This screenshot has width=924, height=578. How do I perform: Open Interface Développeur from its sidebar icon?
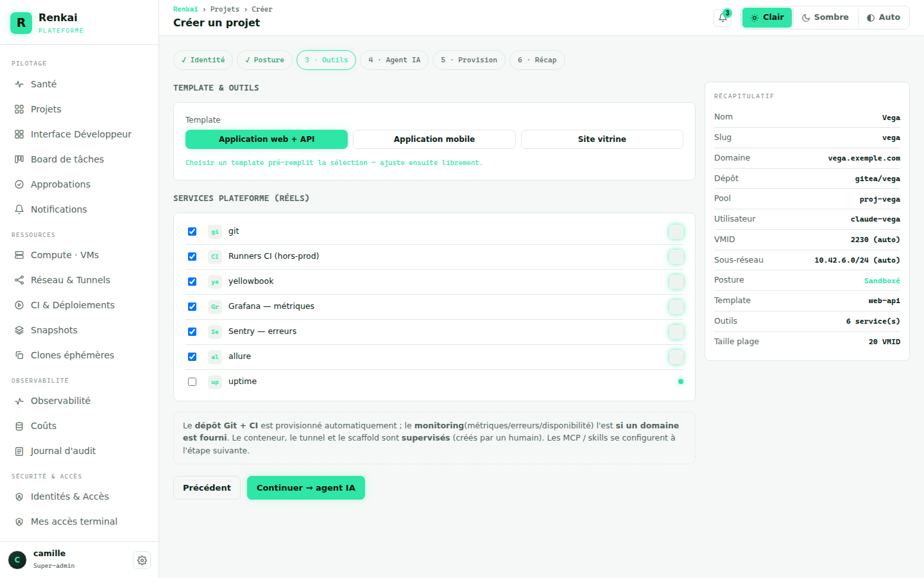(x=19, y=134)
